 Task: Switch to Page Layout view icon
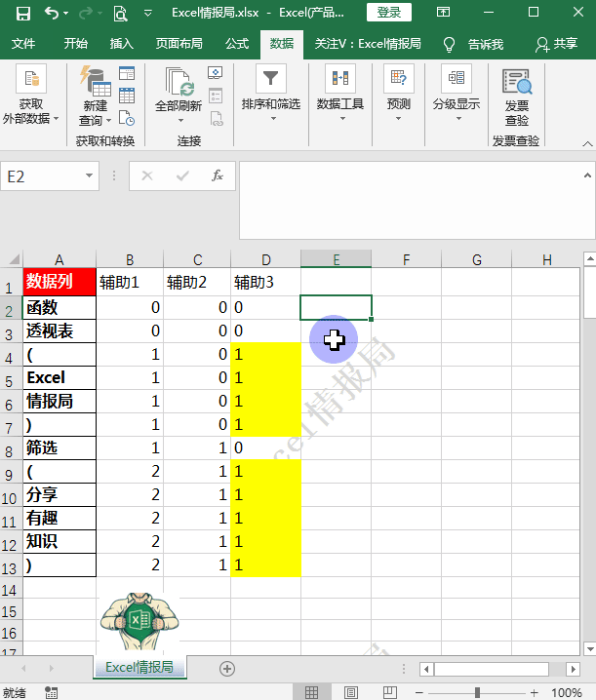pyautogui.click(x=351, y=692)
